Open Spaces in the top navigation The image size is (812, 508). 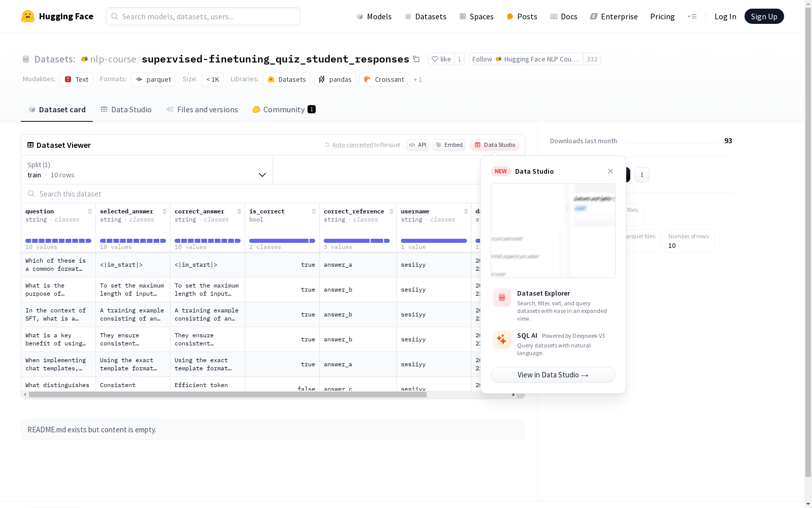click(x=477, y=16)
